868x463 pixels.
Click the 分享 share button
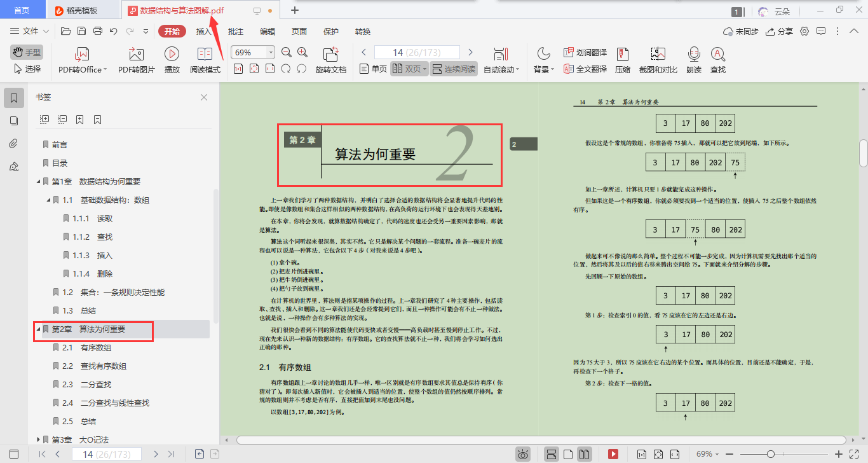(x=780, y=31)
